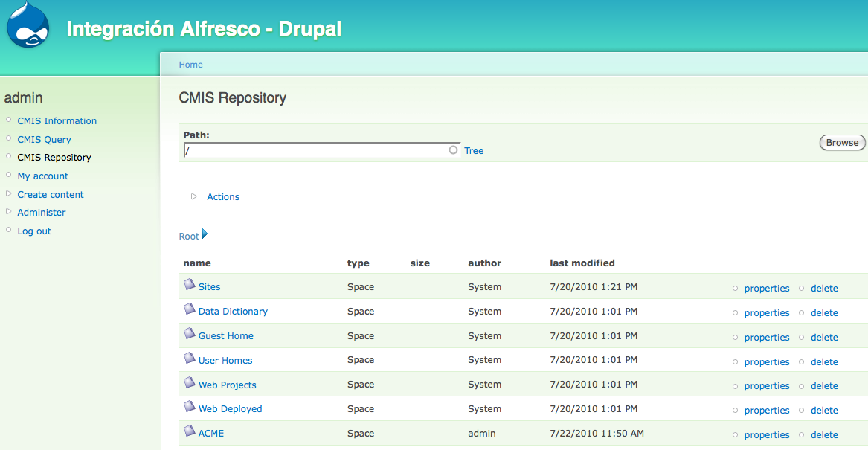Click the Drupal drop logo
Screen dimensions: 868x450
tap(28, 25)
